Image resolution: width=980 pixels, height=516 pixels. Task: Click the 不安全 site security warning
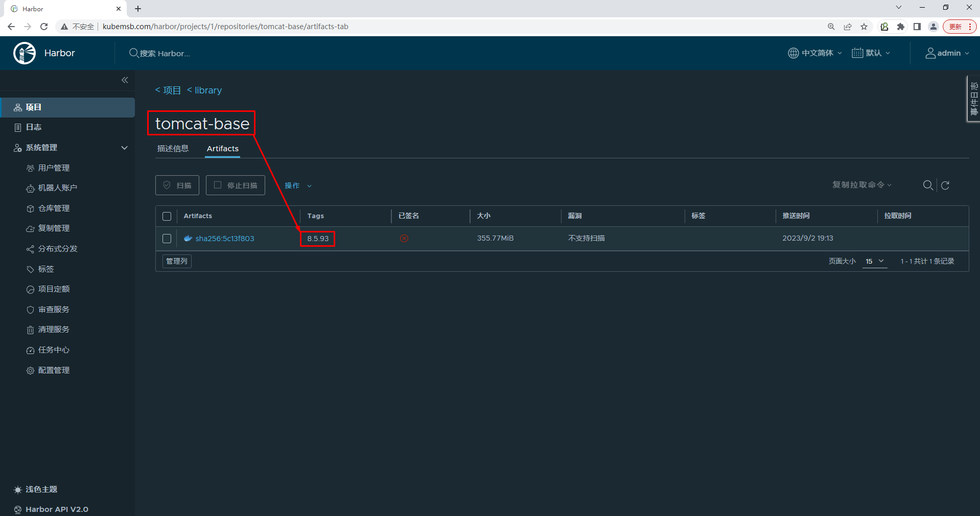78,27
